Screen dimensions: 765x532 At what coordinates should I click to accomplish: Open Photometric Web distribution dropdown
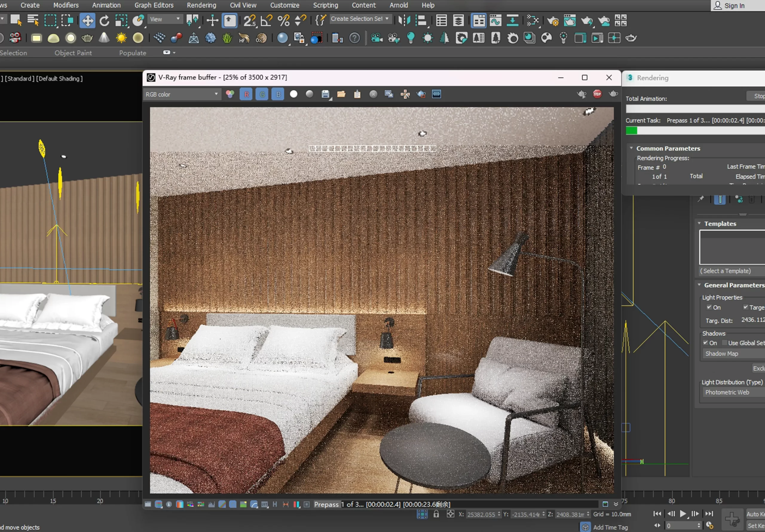(734, 392)
